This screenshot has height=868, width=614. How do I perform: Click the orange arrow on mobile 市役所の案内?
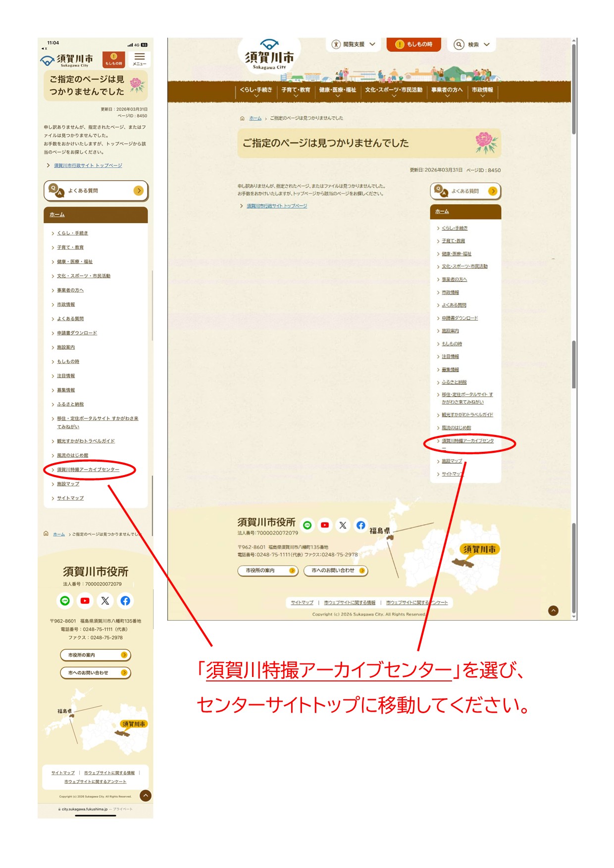124,655
